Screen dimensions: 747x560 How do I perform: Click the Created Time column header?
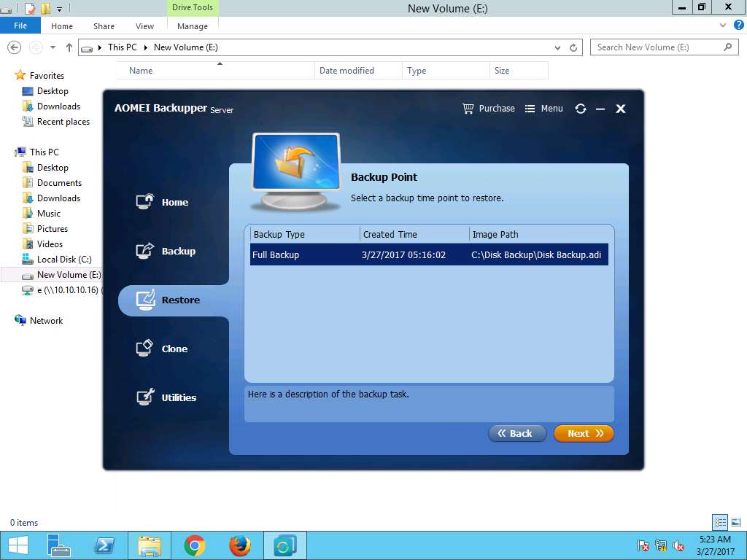tap(414, 234)
